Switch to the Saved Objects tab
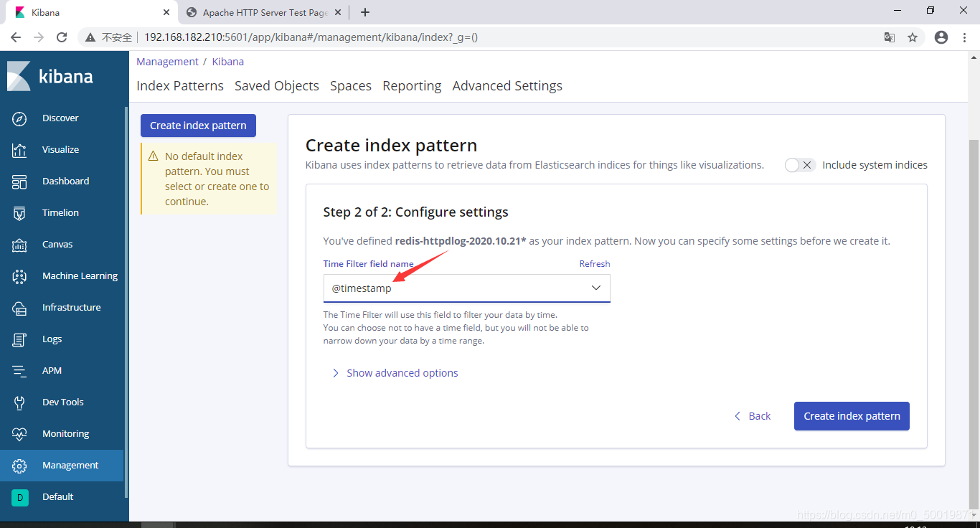 pos(277,86)
